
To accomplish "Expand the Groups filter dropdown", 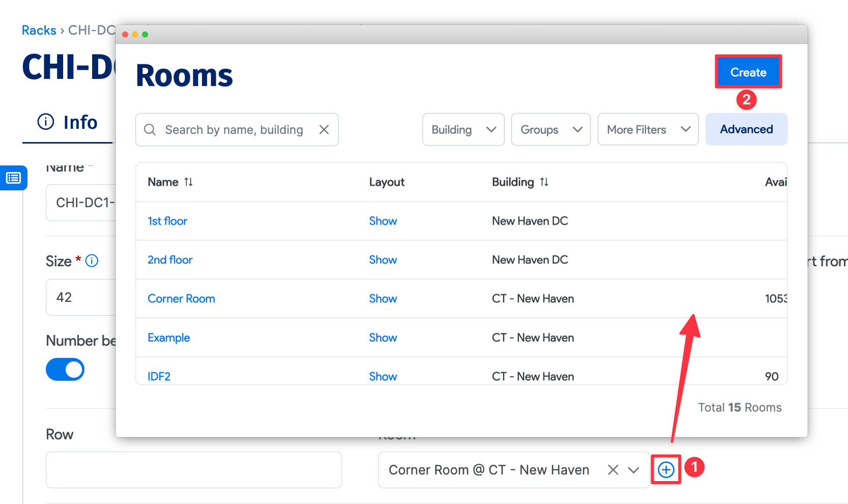I will pyautogui.click(x=551, y=130).
